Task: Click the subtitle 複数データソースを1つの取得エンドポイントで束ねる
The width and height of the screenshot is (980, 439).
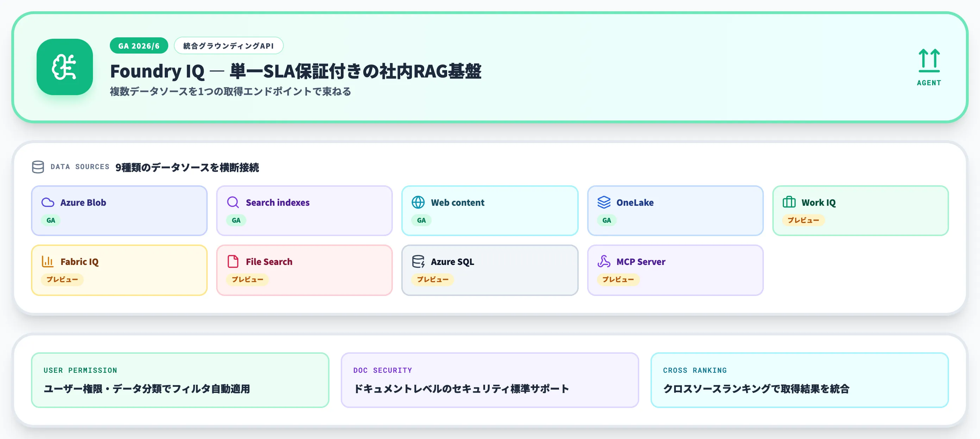Action: (231, 91)
